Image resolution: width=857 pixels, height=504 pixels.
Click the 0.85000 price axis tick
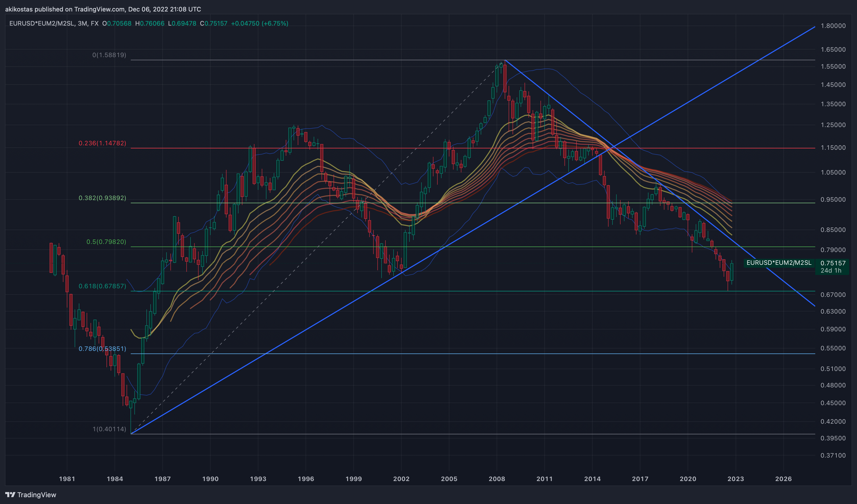[x=833, y=230]
